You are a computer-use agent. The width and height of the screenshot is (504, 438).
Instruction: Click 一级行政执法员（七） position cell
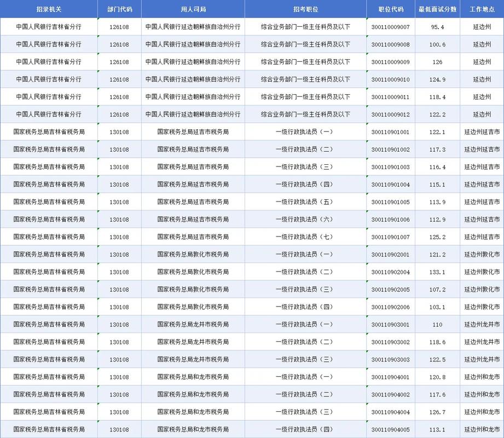[305, 237]
